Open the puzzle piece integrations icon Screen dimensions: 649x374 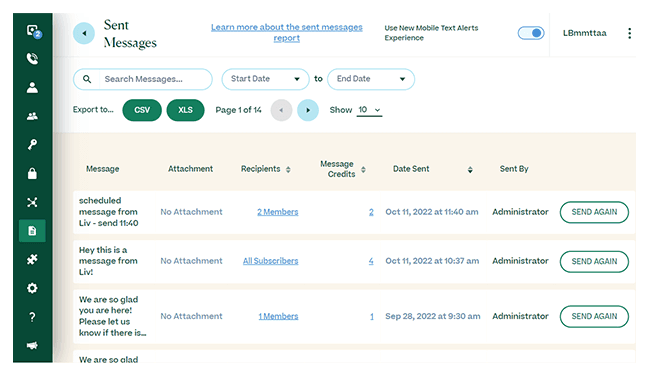coord(32,259)
